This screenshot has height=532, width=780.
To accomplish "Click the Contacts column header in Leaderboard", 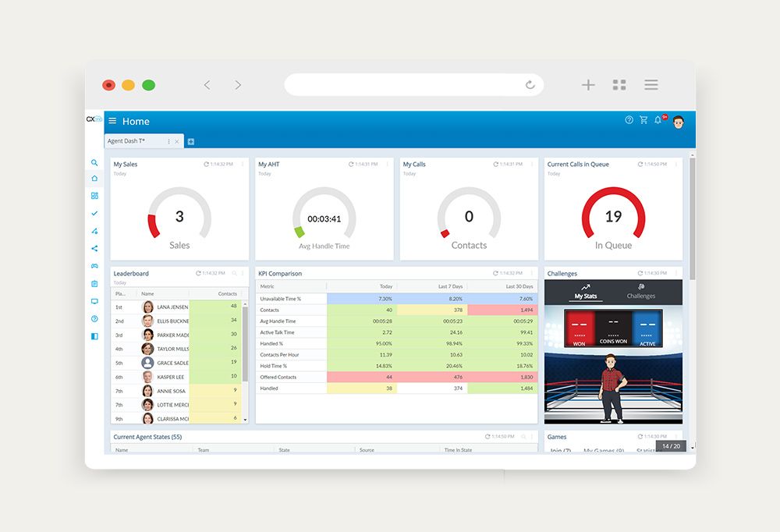I will (227, 294).
